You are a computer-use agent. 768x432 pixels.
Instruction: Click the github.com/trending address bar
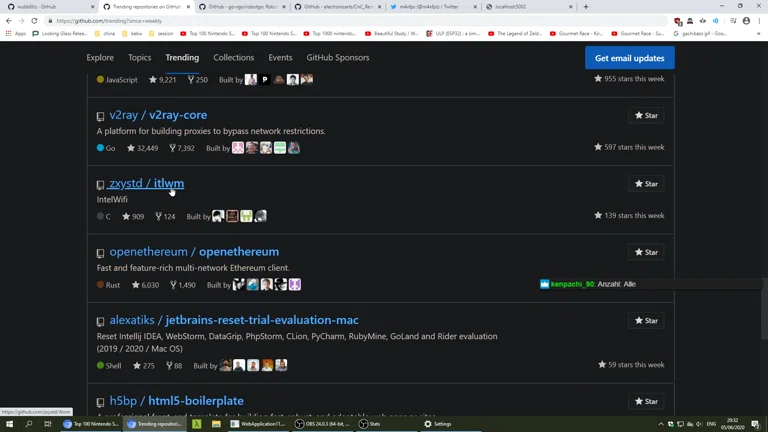point(358,21)
